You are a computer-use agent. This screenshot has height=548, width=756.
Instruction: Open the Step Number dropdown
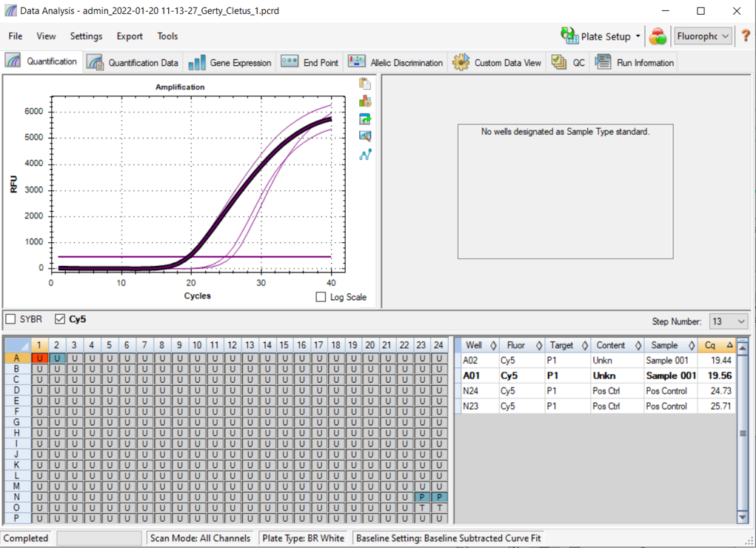click(728, 321)
